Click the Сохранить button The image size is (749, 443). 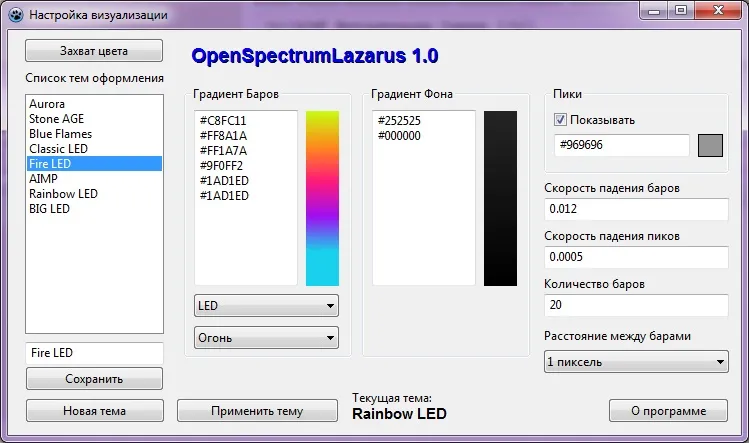click(x=94, y=379)
